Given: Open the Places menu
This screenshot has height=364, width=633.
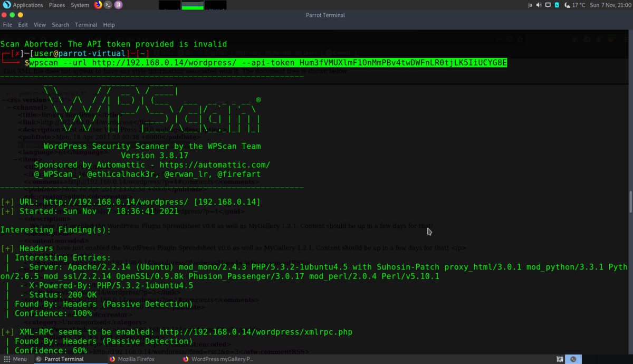Looking at the screenshot, I should (57, 5).
